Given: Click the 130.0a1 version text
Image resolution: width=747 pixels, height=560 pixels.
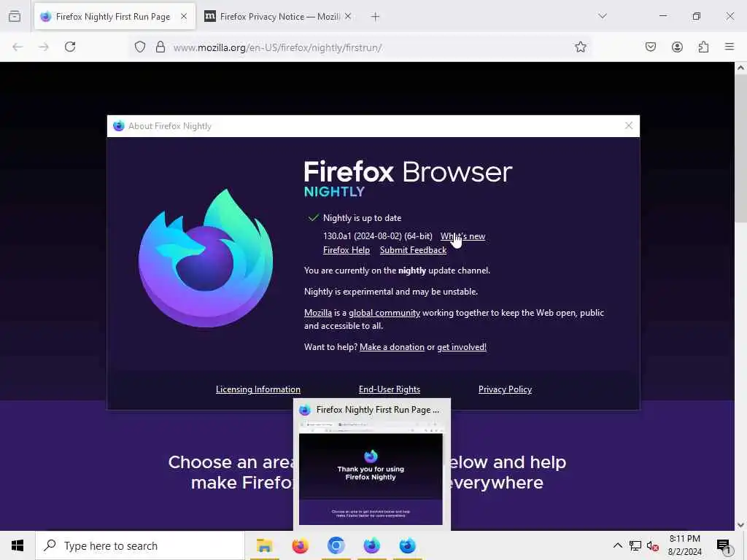Looking at the screenshot, I should tap(377, 236).
